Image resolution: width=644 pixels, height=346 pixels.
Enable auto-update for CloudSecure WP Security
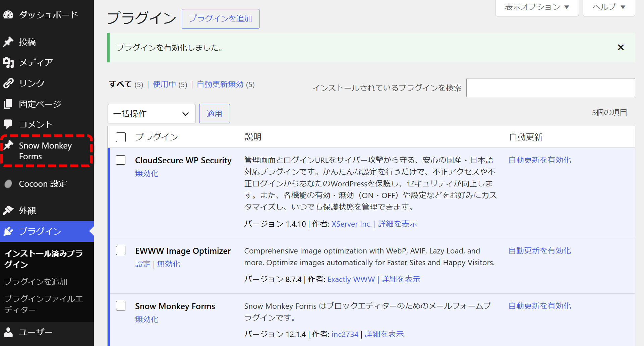(540, 160)
